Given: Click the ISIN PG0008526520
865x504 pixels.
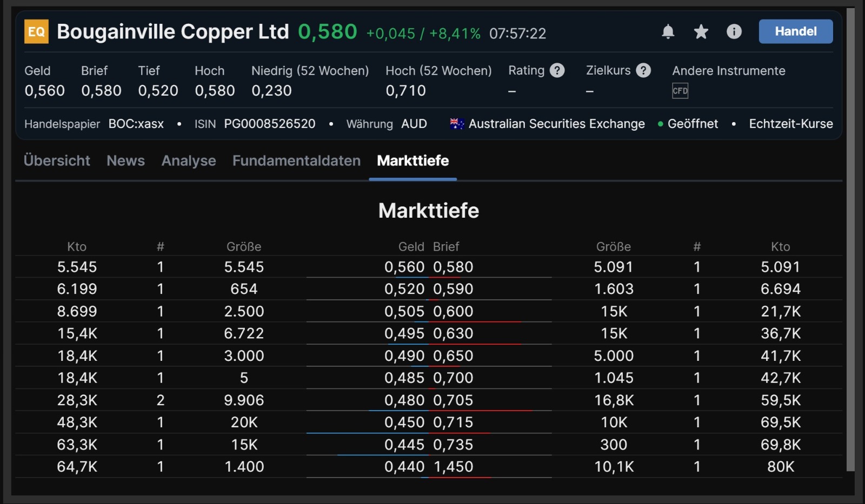Looking at the screenshot, I should (269, 124).
